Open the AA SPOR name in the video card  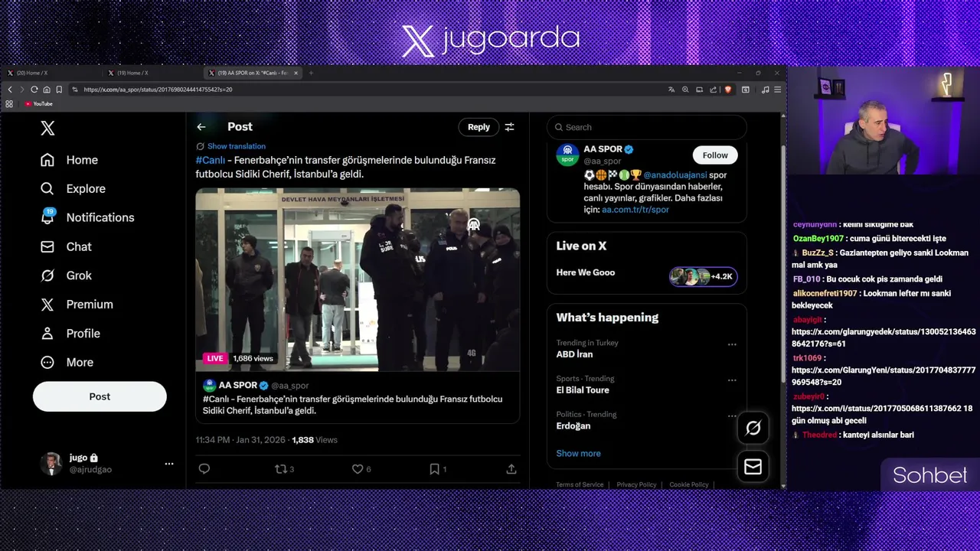(237, 386)
